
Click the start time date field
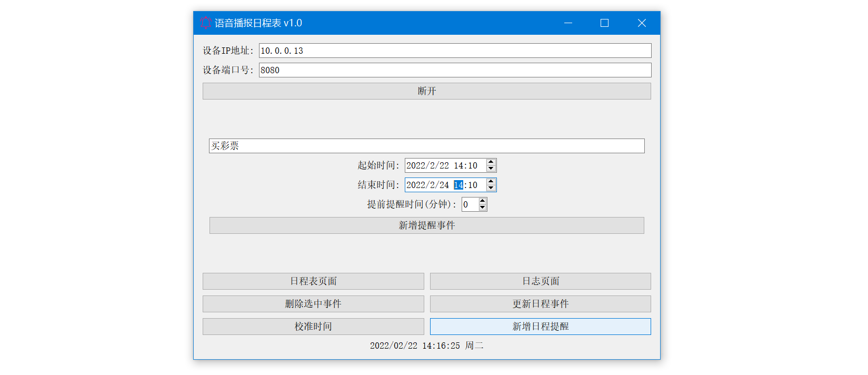445,165
